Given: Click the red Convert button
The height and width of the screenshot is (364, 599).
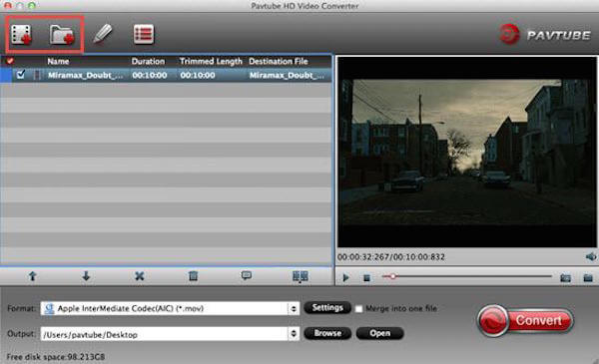Looking at the screenshot, I should (525, 320).
